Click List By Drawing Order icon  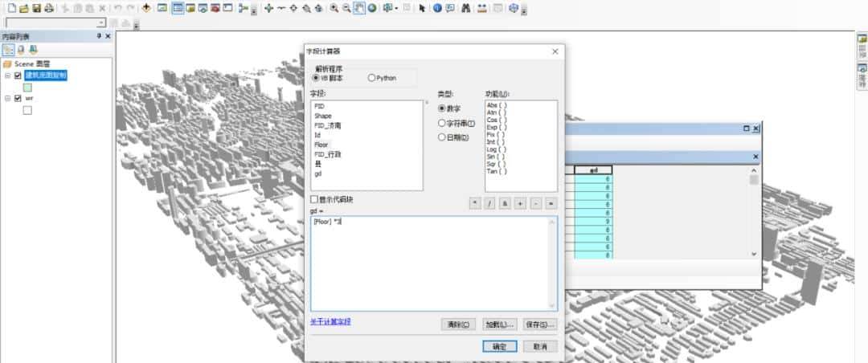[x=8, y=50]
